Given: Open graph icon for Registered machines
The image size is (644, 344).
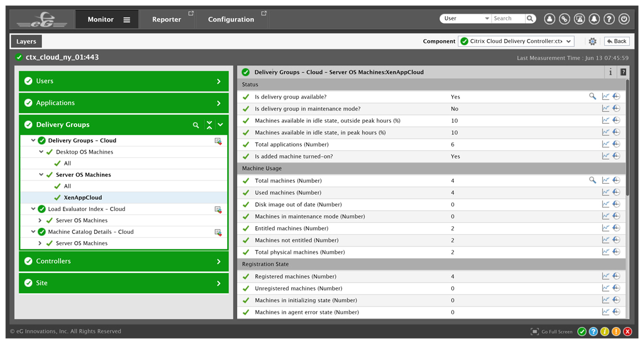Looking at the screenshot, I should (605, 276).
